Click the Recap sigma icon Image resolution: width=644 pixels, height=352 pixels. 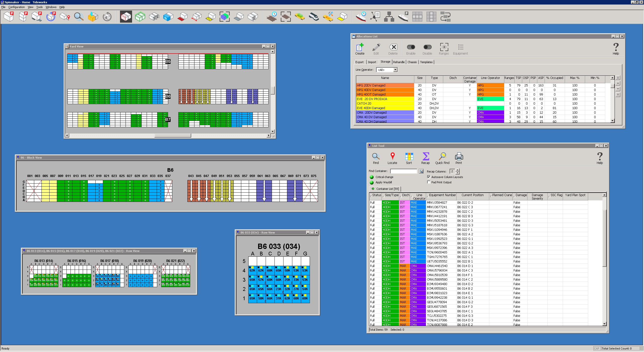tap(425, 157)
